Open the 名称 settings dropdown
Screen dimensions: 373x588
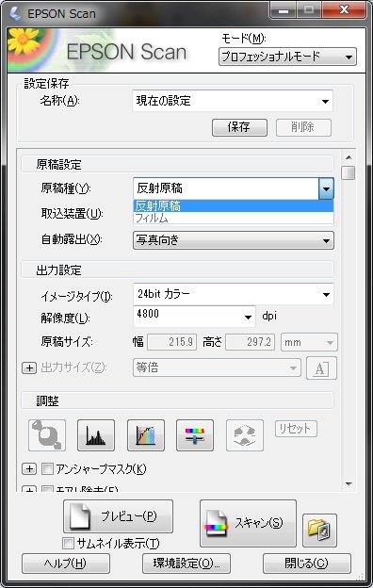click(x=233, y=101)
